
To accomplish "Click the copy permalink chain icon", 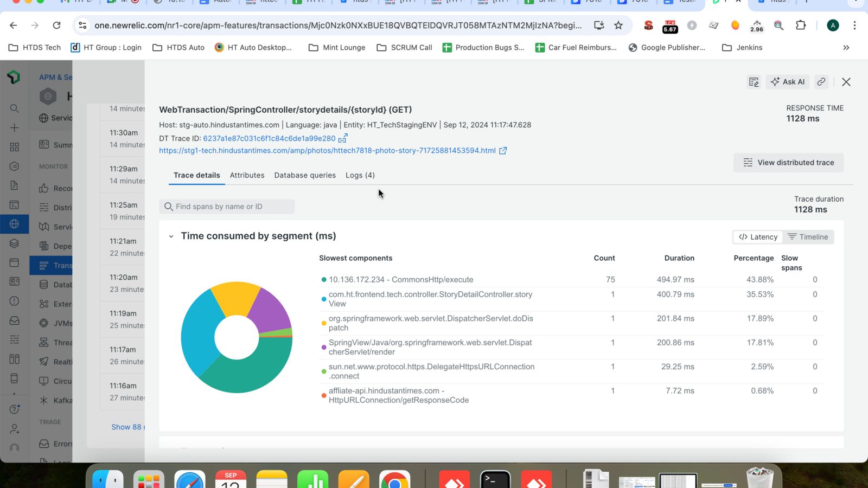I will (x=821, y=82).
